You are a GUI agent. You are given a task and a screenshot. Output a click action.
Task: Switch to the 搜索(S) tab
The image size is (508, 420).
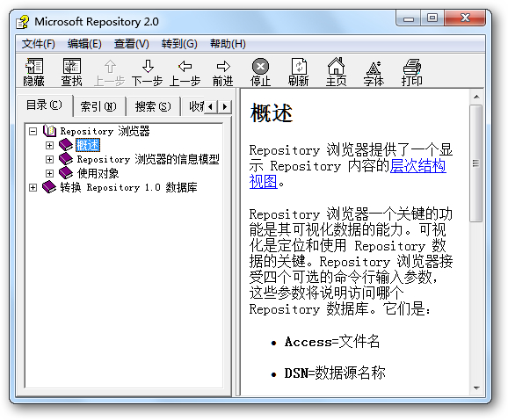coord(153,106)
